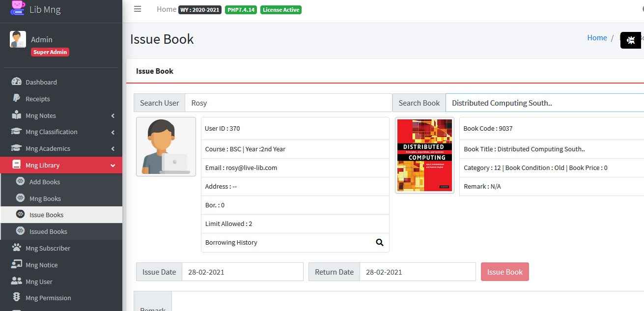Screen dimensions: 644x311
Task: Open Borrowing History via the magnifier icon
Action: [379, 242]
